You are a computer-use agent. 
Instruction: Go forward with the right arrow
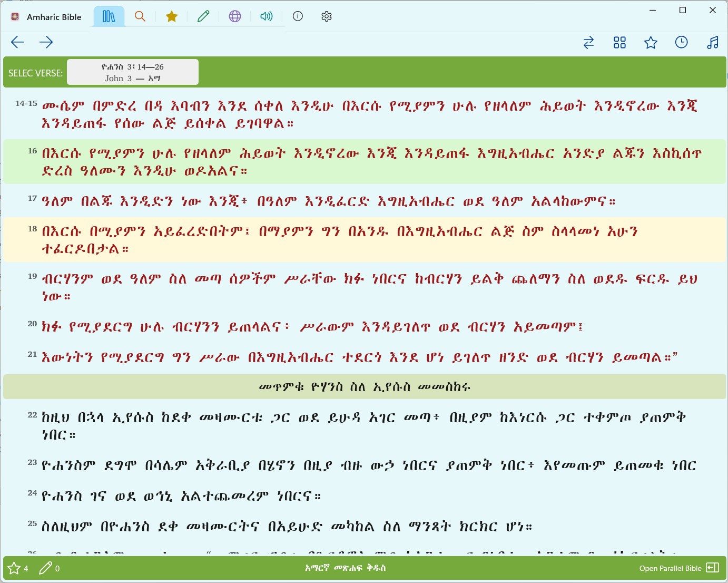pos(46,42)
